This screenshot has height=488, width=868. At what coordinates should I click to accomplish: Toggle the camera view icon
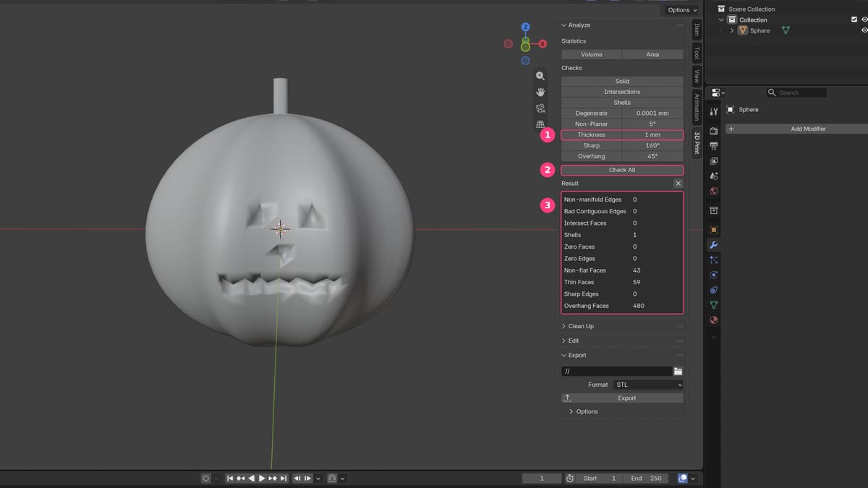[x=540, y=108]
